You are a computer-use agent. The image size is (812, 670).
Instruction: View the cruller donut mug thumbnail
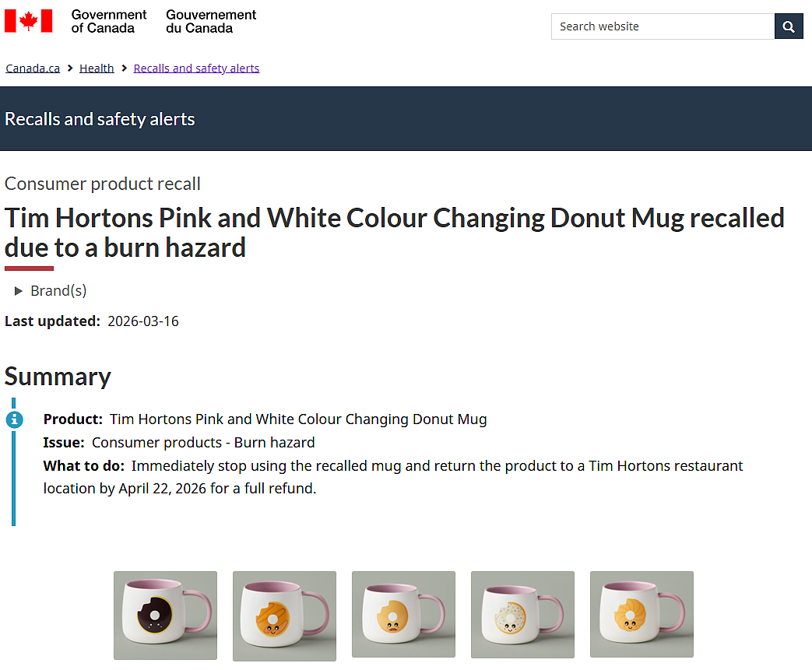[x=642, y=614]
